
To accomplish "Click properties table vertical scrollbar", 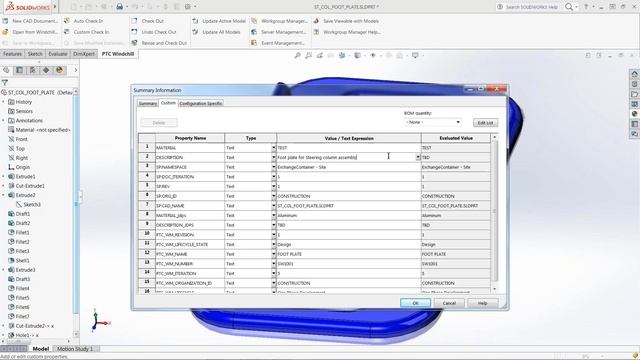I will tap(495, 212).
